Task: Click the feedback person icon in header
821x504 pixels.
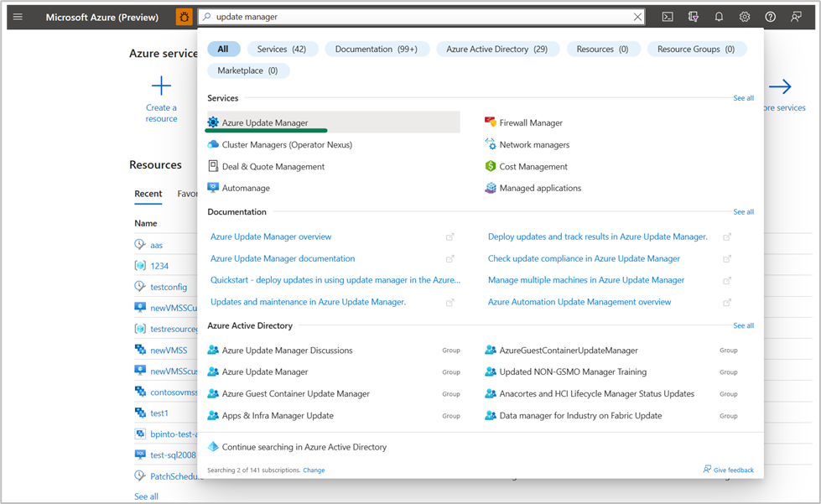Action: pyautogui.click(x=796, y=17)
